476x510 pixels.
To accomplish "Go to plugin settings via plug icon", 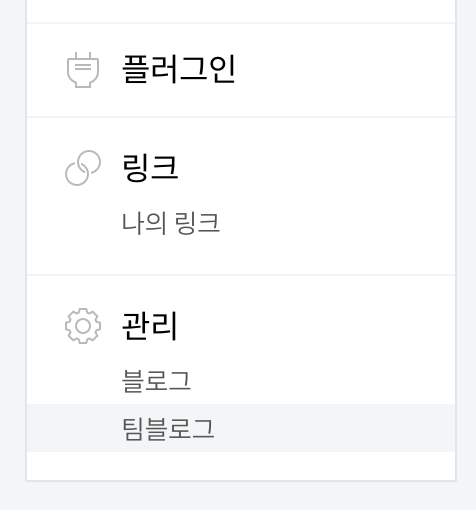I will pyautogui.click(x=83, y=70).
